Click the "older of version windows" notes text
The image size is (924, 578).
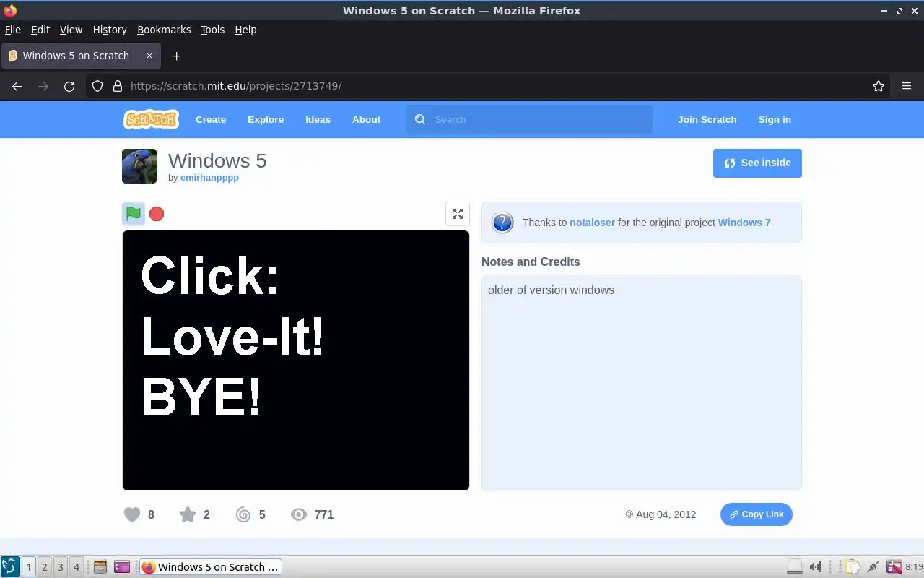[x=551, y=290]
